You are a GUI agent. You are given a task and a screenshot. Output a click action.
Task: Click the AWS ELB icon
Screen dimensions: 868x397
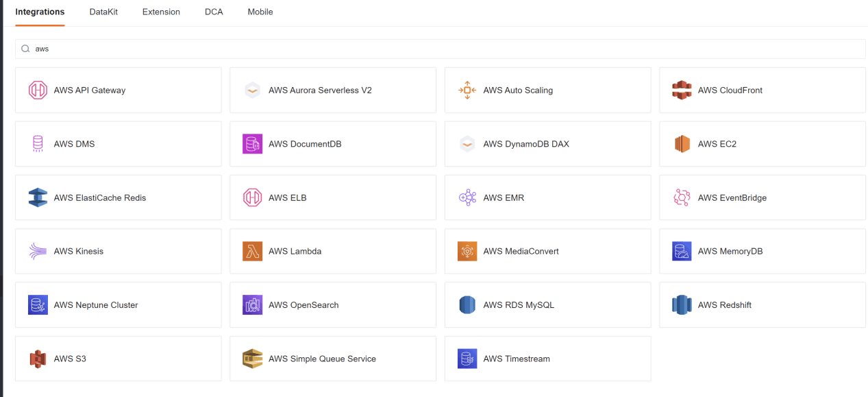[253, 197]
